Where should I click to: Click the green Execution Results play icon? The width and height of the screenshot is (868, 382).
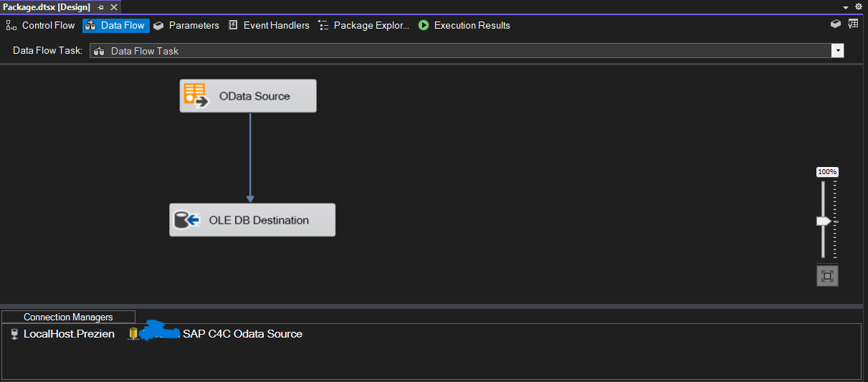pyautogui.click(x=424, y=25)
